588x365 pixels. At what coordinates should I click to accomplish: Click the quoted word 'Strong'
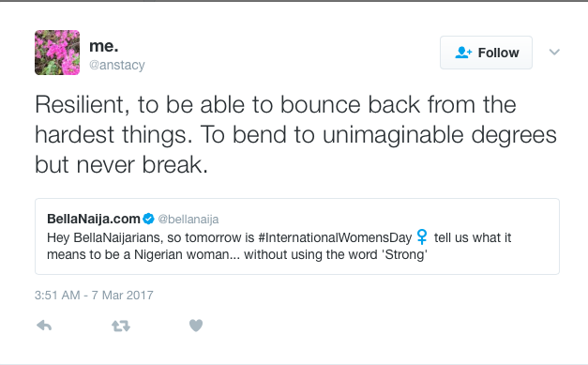(404, 254)
